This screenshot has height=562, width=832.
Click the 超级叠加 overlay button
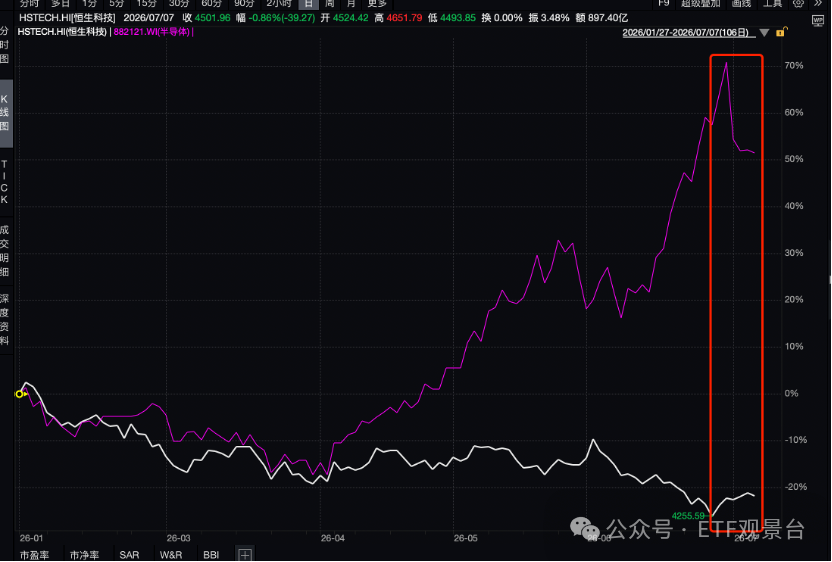(x=701, y=3)
